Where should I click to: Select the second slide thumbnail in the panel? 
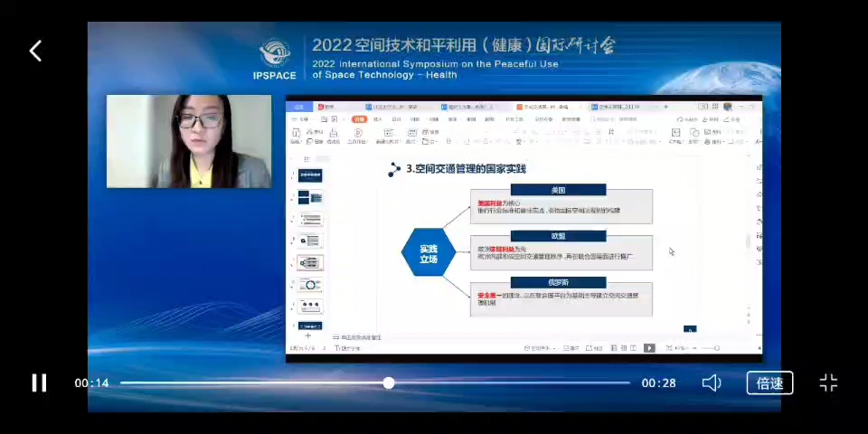click(310, 197)
